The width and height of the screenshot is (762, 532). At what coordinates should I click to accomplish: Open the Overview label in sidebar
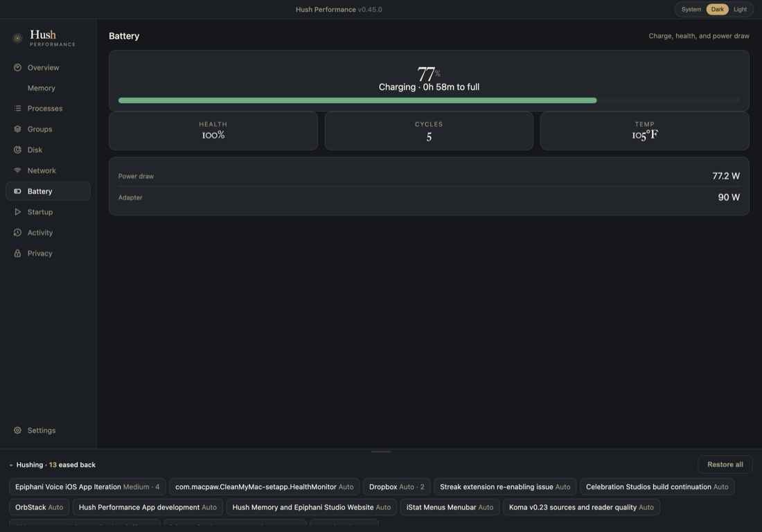pyautogui.click(x=43, y=67)
